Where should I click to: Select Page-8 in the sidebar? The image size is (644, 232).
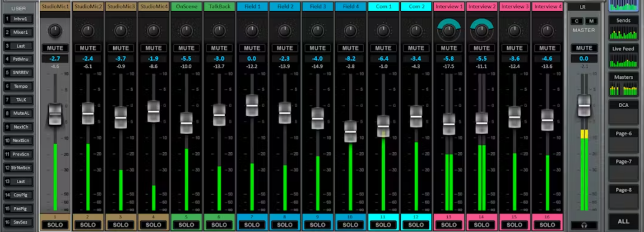point(623,197)
